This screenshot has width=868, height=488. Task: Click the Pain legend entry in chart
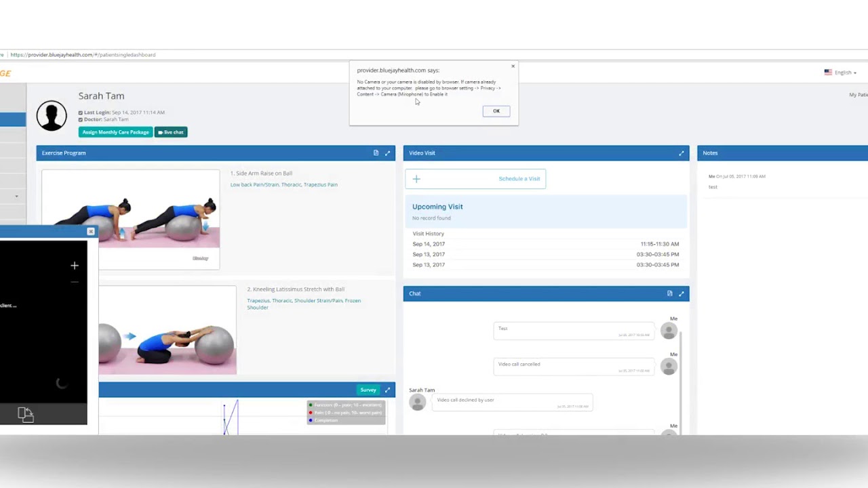click(345, 413)
